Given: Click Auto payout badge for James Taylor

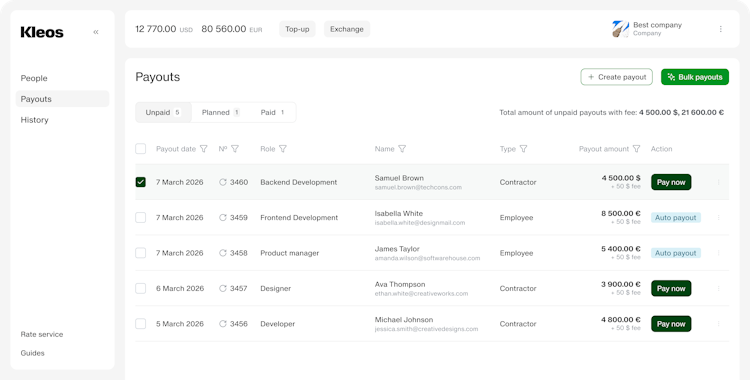Looking at the screenshot, I should tap(676, 253).
